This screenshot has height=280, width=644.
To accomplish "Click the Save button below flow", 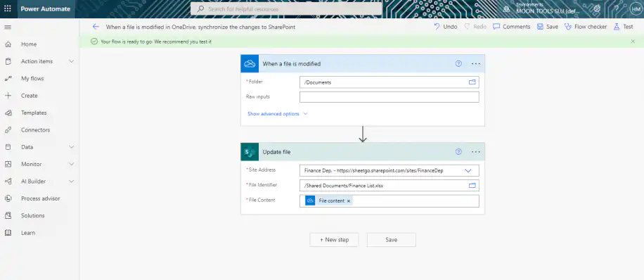I will (x=391, y=240).
